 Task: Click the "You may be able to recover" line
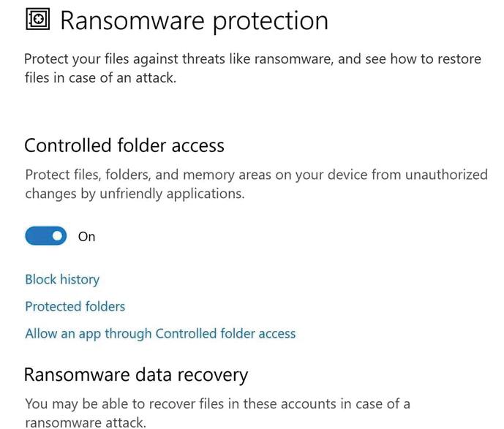(217, 403)
